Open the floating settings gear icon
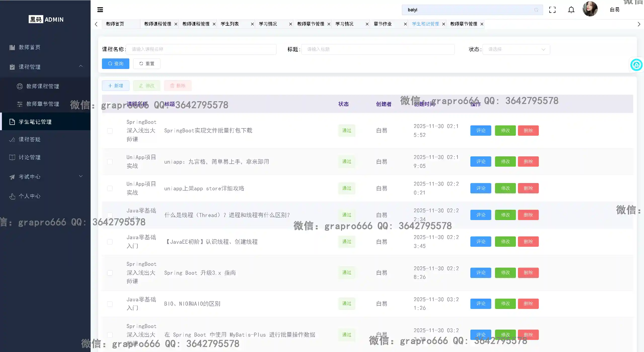 [x=636, y=65]
